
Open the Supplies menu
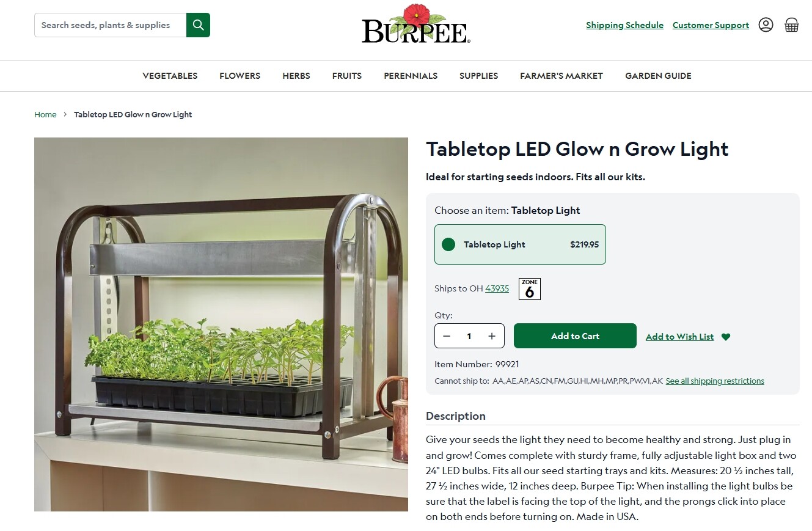[x=478, y=76]
